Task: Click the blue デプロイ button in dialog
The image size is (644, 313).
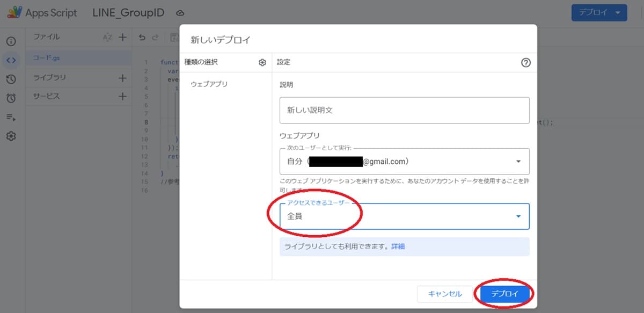Action: point(505,294)
